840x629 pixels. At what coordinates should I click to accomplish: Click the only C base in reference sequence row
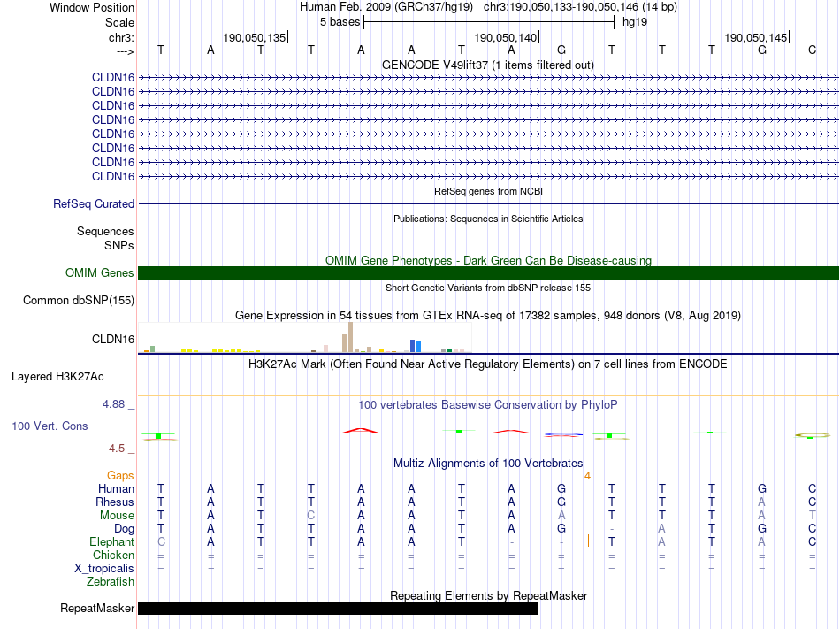812,50
